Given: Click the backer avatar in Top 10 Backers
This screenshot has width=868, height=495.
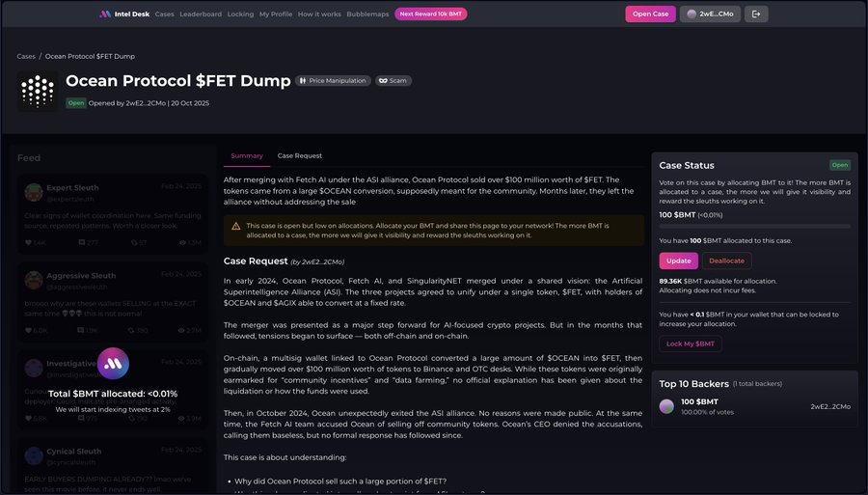Looking at the screenshot, I should tap(666, 406).
